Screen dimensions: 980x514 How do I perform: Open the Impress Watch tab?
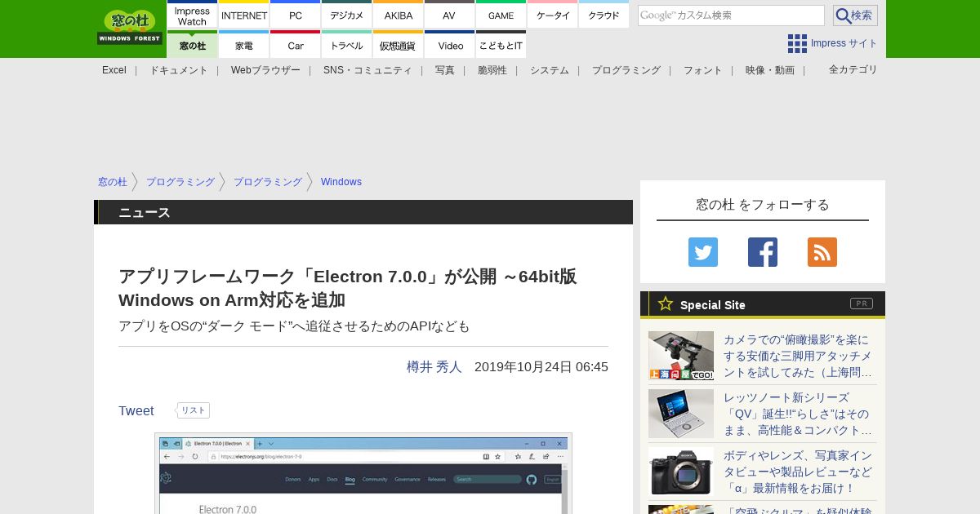[192, 15]
